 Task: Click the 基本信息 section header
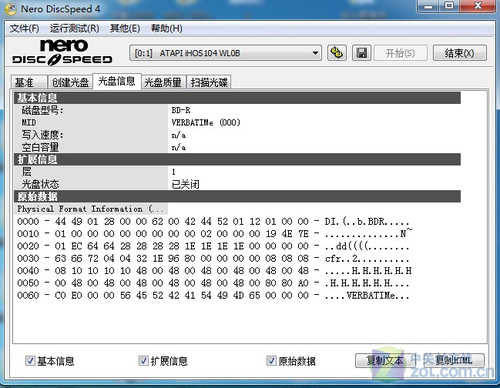click(237, 98)
